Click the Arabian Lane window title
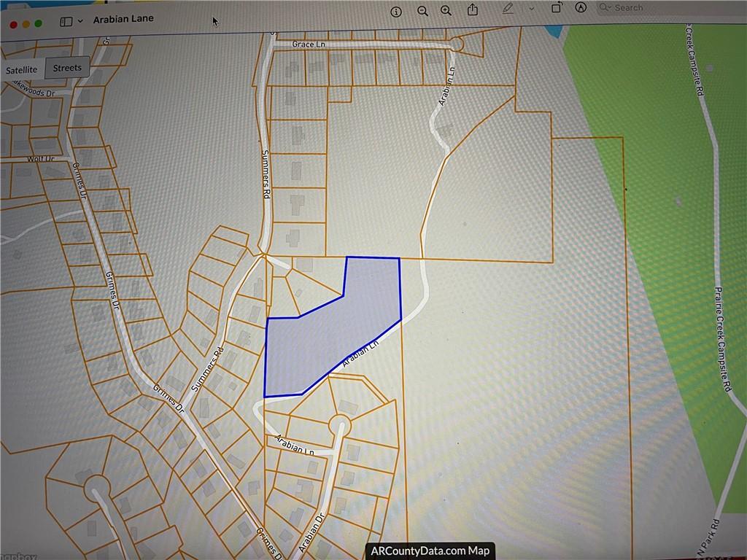 pyautogui.click(x=123, y=19)
